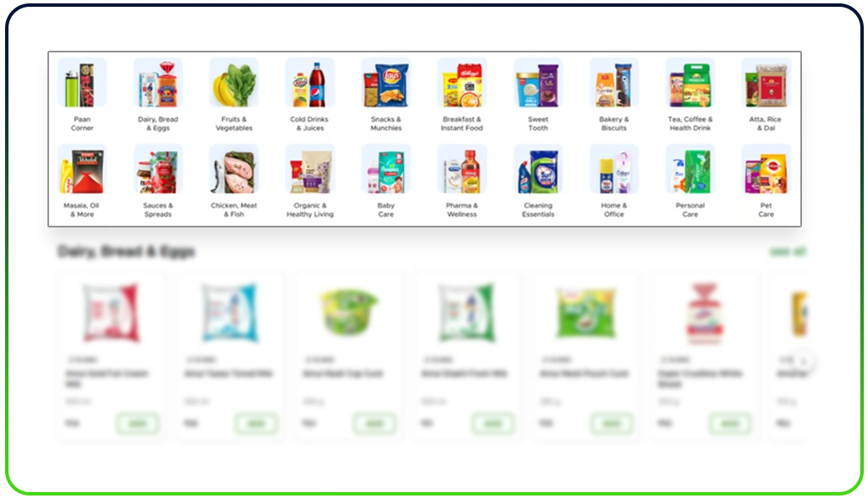This screenshot has width=868, height=498.
Task: Choose Cold Drinks & Juices category
Action: 310,95
